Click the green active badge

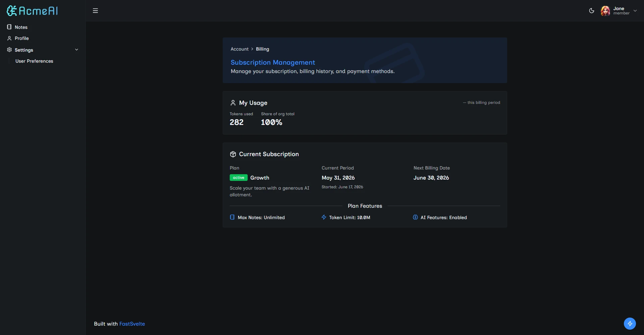[x=238, y=178]
